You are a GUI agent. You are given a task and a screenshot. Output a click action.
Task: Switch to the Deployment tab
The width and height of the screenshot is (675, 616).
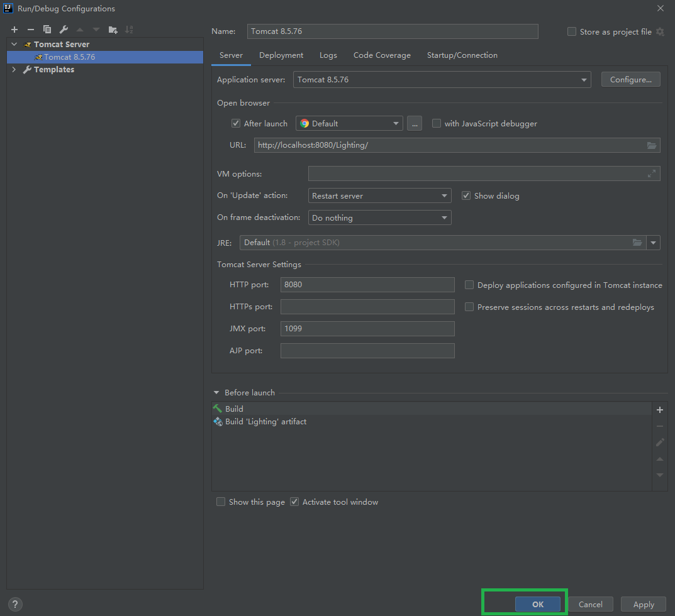[x=281, y=55]
